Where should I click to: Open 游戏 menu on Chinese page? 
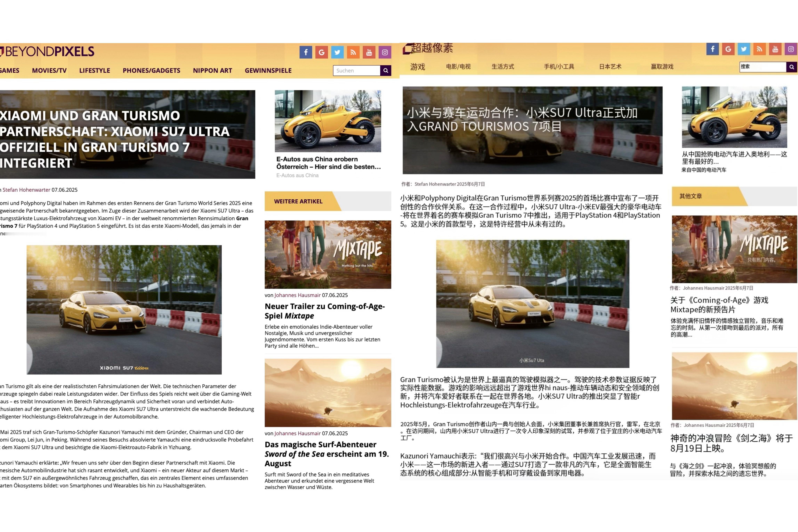click(x=417, y=67)
